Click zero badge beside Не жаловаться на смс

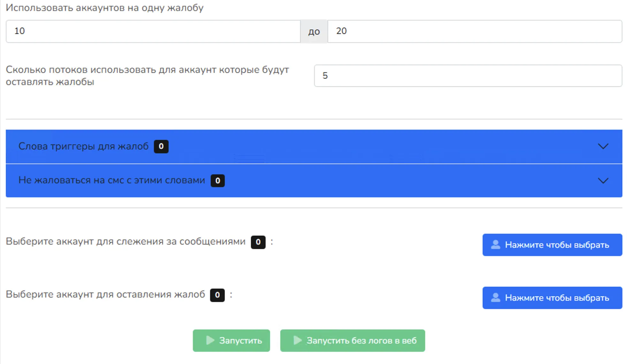[217, 180]
